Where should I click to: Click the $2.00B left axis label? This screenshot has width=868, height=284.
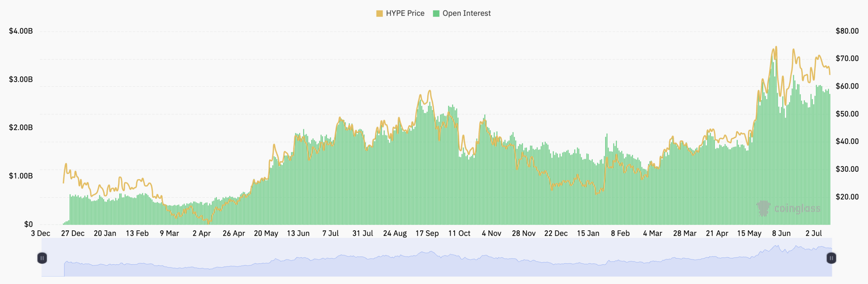21,128
